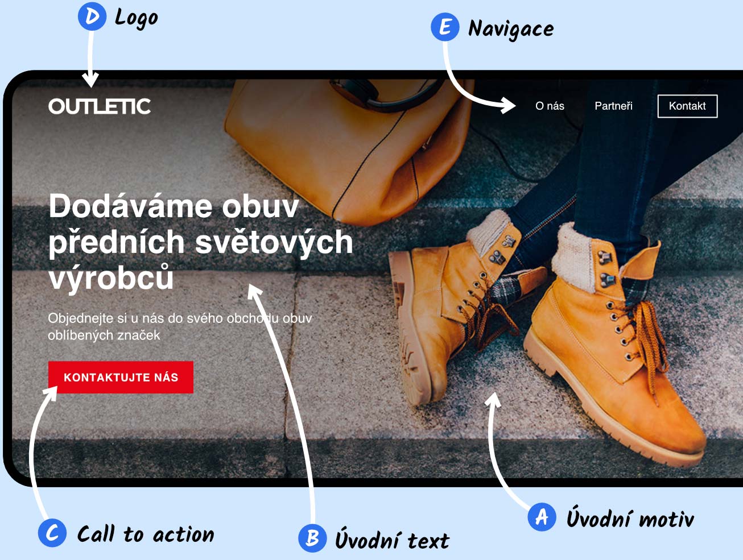Screen dimensions: 743x560
Task: Click the Úvodní motiv label
Action: [630, 518]
